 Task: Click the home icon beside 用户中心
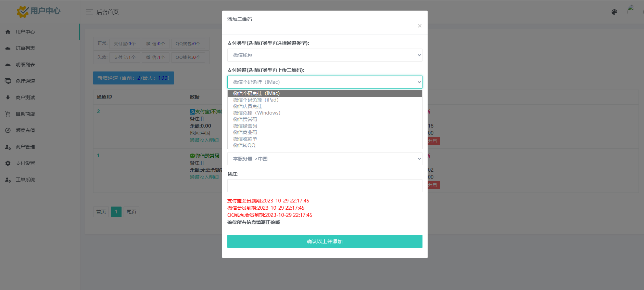click(8, 32)
